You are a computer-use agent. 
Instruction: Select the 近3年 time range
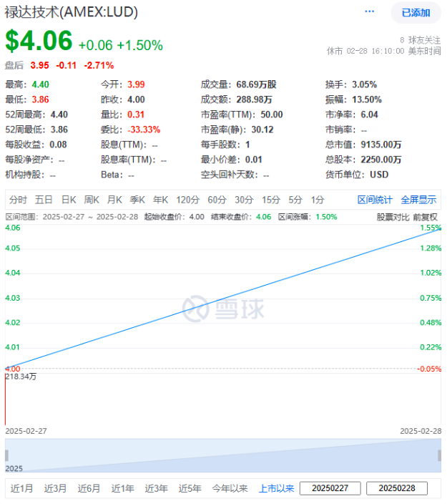pos(157,488)
